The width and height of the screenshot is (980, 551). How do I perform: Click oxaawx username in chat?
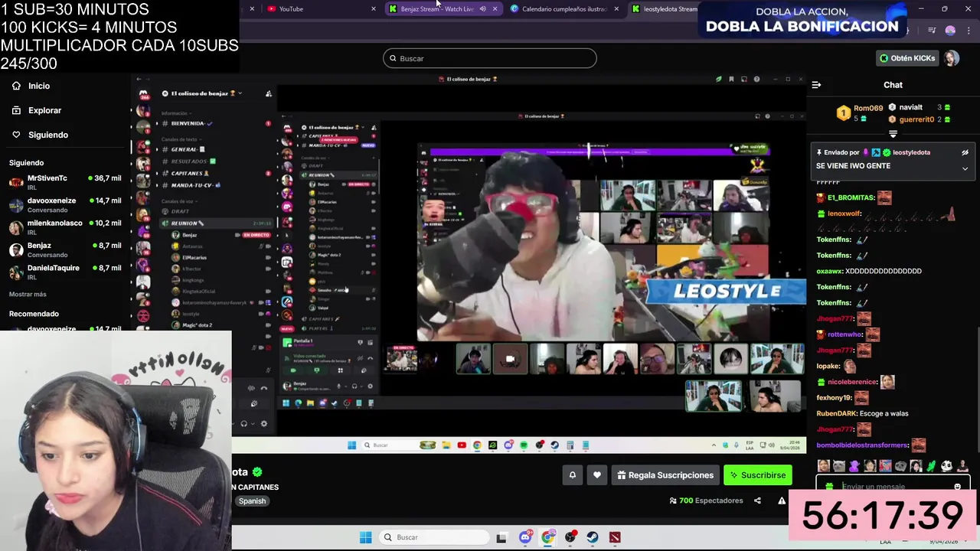pyautogui.click(x=828, y=271)
